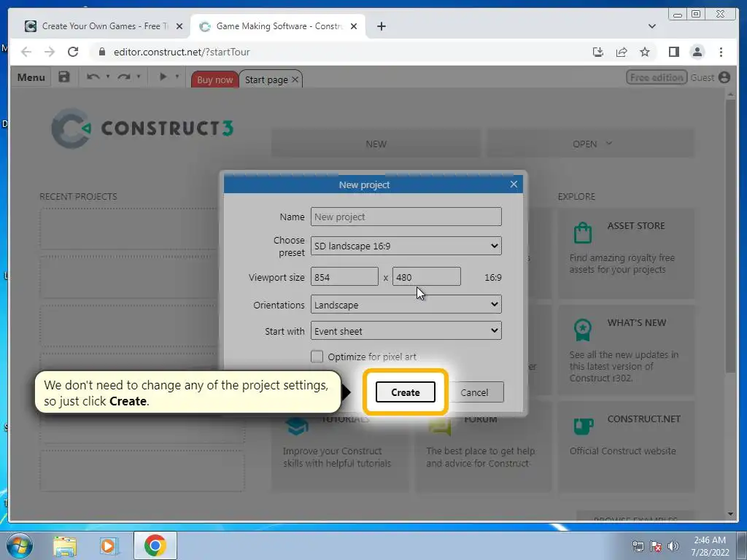Expand the Preview options dropdown arrow

(x=177, y=77)
